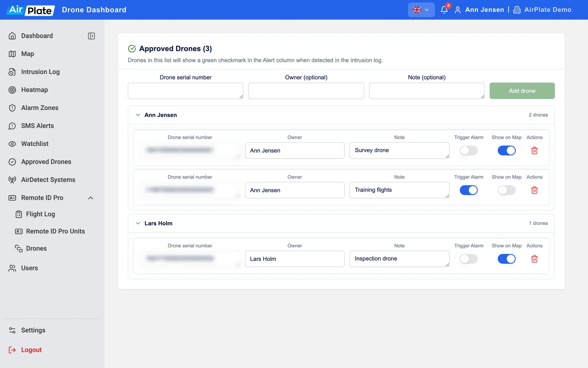
Task: Click the user profile icon beside Ann Jensen
Action: coord(458,10)
